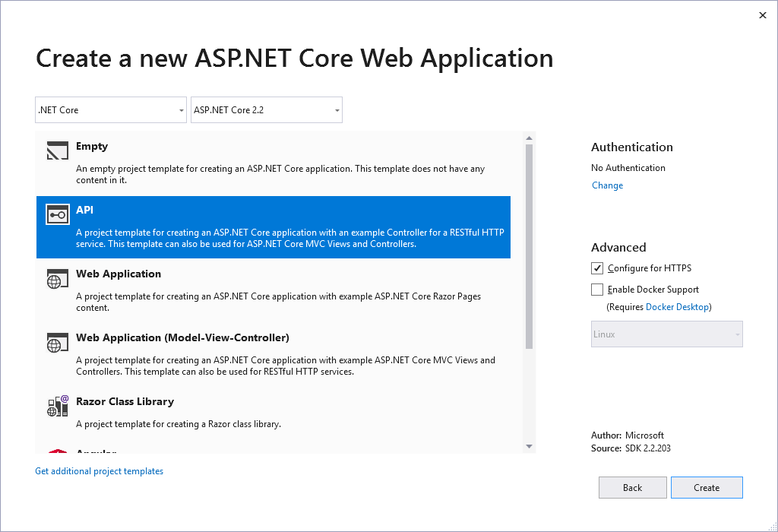Screen dimensions: 778x532
Task: Open the Docker Desktop link
Action: tap(677, 306)
